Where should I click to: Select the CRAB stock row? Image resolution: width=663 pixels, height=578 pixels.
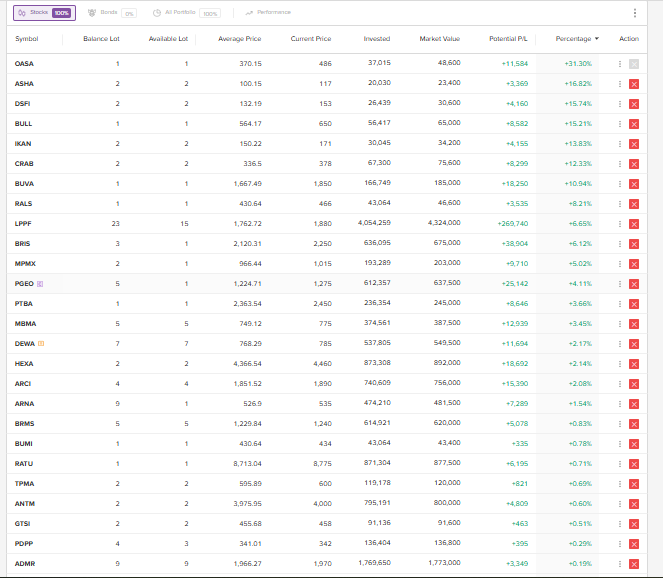click(x=24, y=164)
